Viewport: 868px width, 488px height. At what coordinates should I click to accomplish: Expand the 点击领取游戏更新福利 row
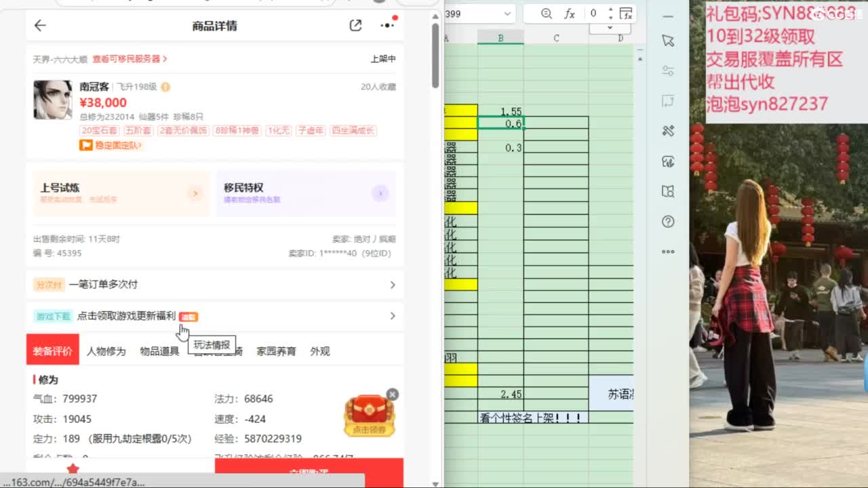tap(214, 316)
